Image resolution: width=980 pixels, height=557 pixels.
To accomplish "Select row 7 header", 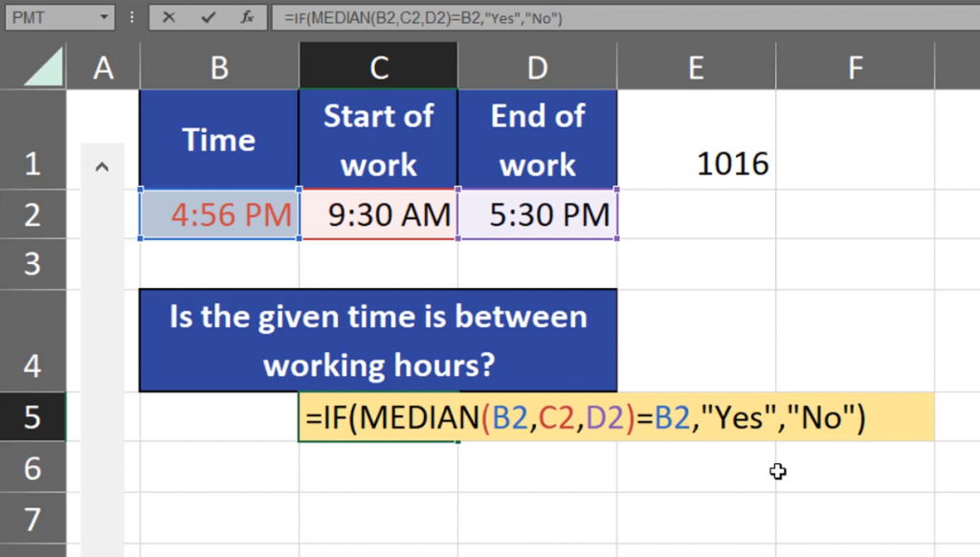I will 34,522.
